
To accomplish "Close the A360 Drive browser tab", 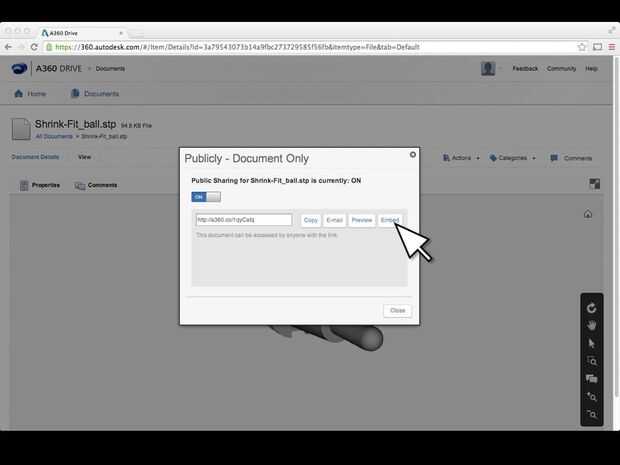I will point(121,33).
